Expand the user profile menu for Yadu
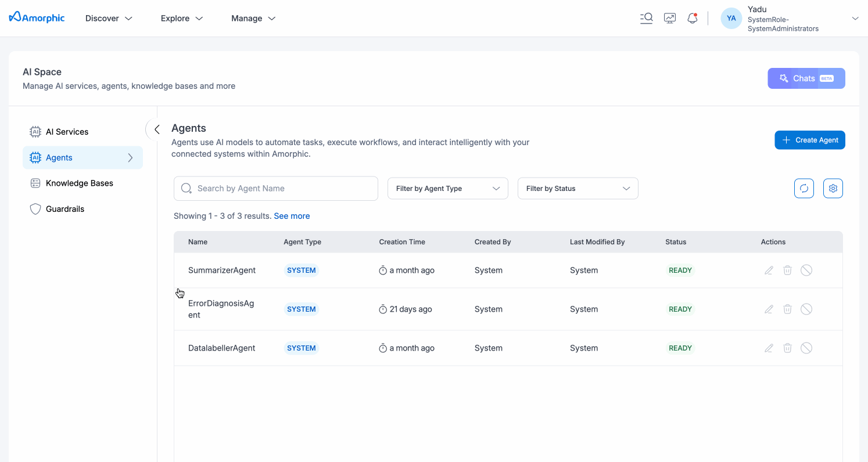Viewport: 868px width, 462px height. tap(855, 19)
